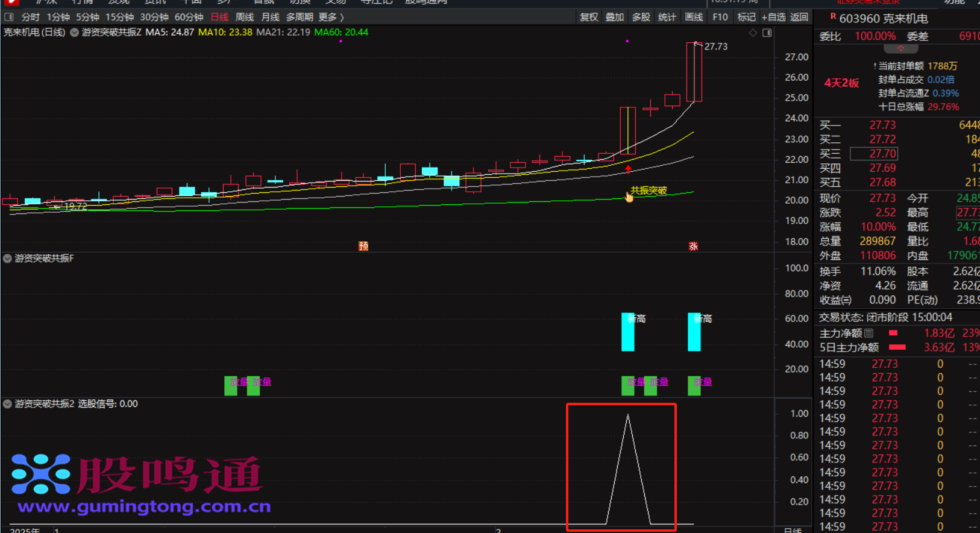Switch to the 周线 weekly chart tab

tap(244, 17)
